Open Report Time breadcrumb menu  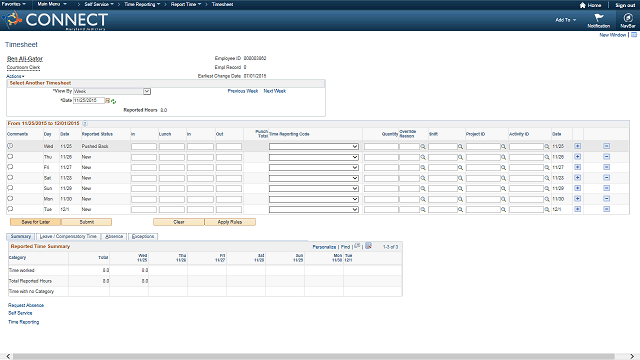click(x=186, y=4)
